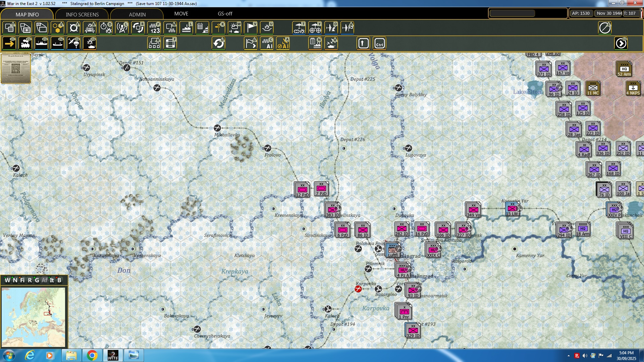Click the MOVE mode label
This screenshot has width=644, height=362.
tap(181, 14)
